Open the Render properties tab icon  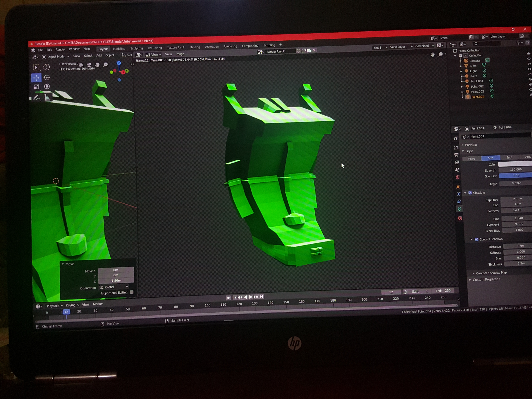(x=456, y=147)
